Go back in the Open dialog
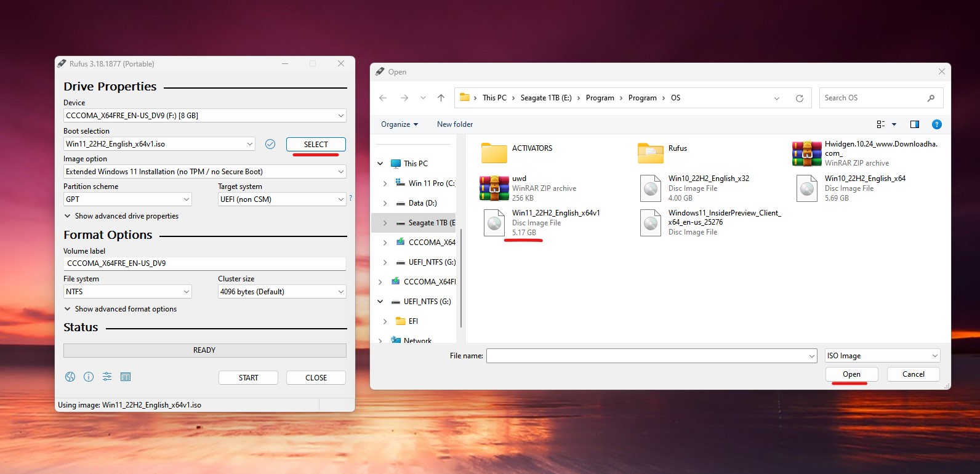The width and height of the screenshot is (980, 474). (x=383, y=98)
